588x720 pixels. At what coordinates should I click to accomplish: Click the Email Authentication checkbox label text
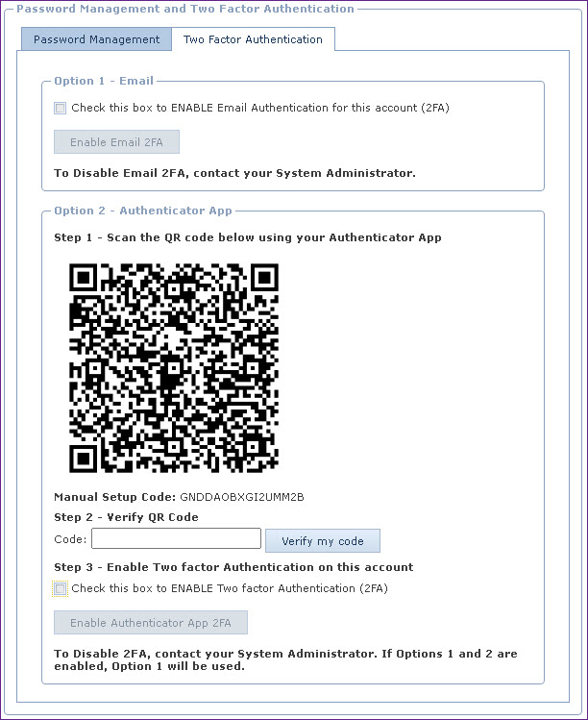pyautogui.click(x=260, y=108)
